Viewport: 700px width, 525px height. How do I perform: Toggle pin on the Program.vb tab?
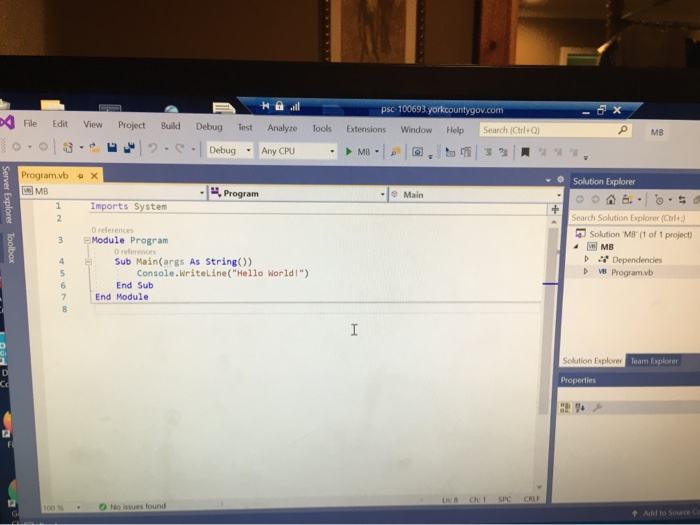pos(80,176)
